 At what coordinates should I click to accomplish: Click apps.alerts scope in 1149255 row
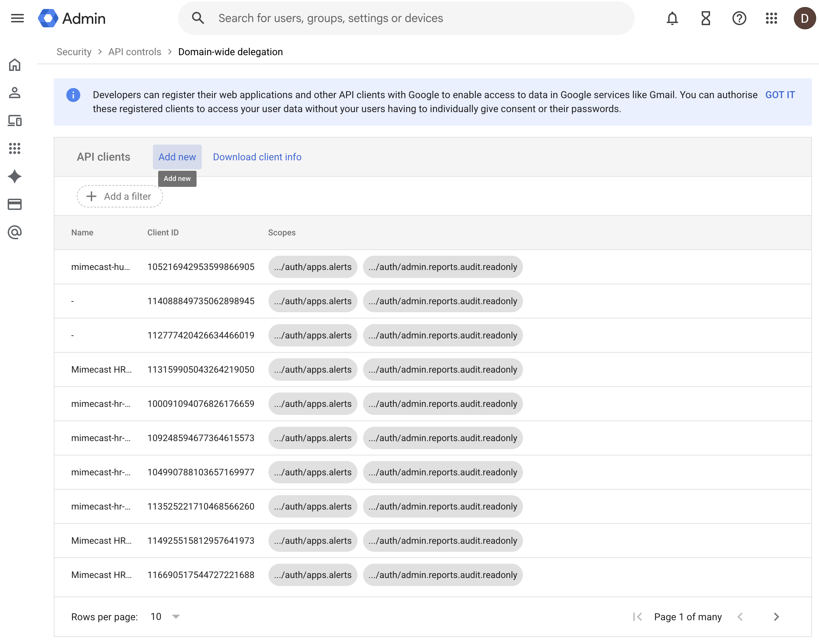[x=313, y=541]
